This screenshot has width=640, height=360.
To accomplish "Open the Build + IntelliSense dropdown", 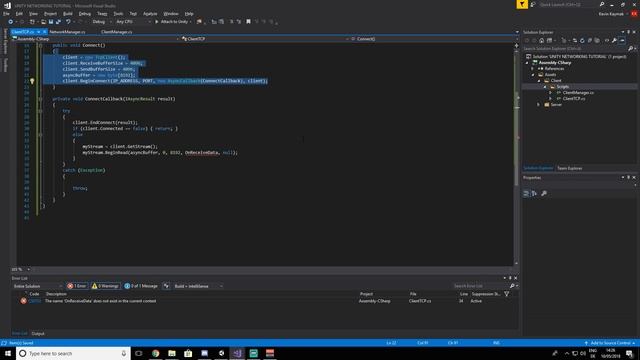I will pyautogui.click(x=198, y=286).
